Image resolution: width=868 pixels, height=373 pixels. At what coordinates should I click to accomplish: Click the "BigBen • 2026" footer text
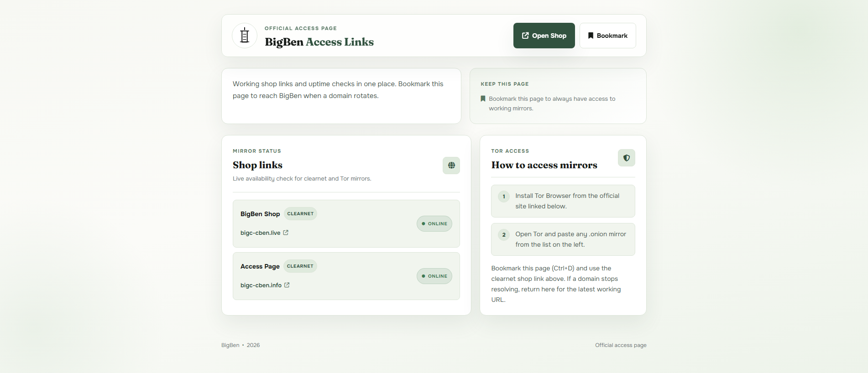241,345
